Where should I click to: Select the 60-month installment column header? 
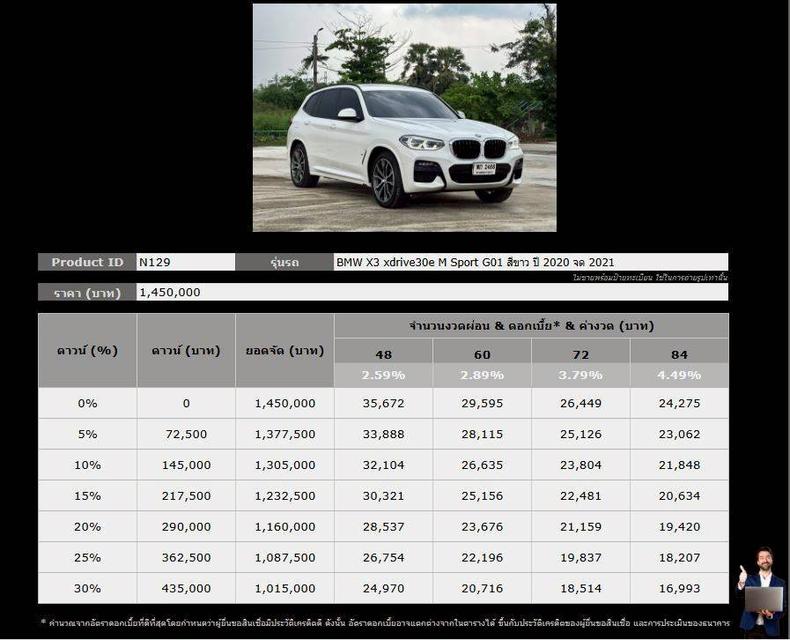pos(482,354)
